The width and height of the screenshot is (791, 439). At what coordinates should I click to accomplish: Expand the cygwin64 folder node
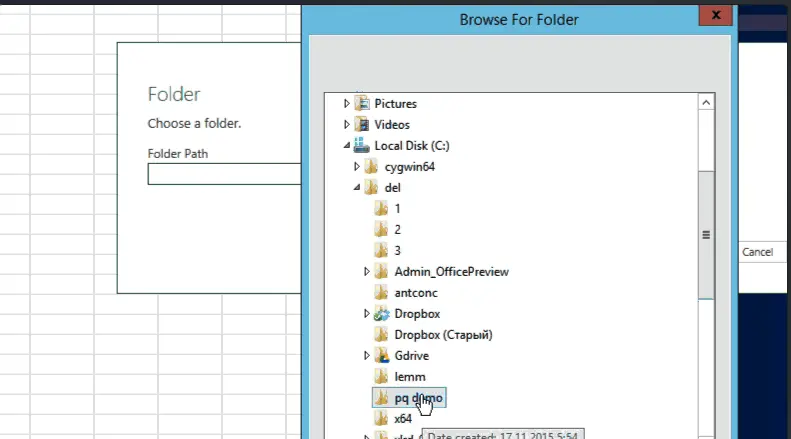[357, 167]
